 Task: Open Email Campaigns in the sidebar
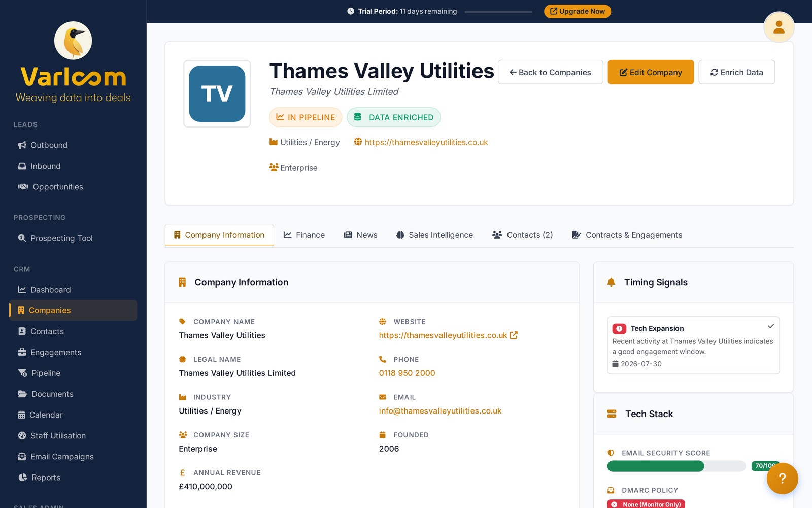tap(73, 457)
